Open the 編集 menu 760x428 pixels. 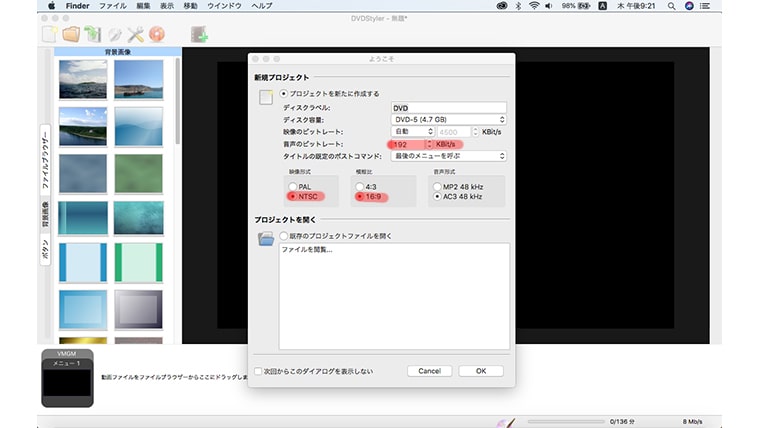pyautogui.click(x=143, y=6)
